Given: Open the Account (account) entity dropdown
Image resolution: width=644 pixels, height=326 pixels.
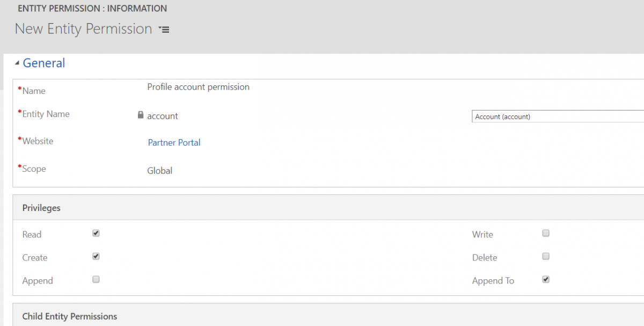Looking at the screenshot, I should [558, 117].
